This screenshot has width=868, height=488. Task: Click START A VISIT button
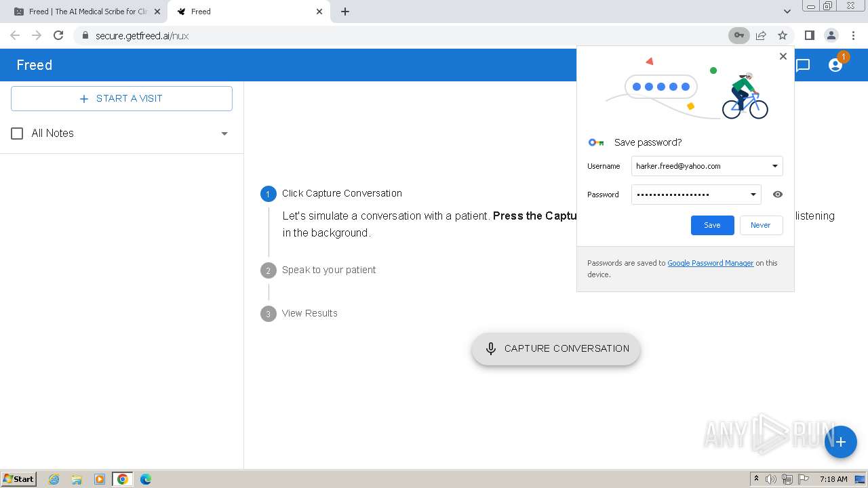[121, 98]
